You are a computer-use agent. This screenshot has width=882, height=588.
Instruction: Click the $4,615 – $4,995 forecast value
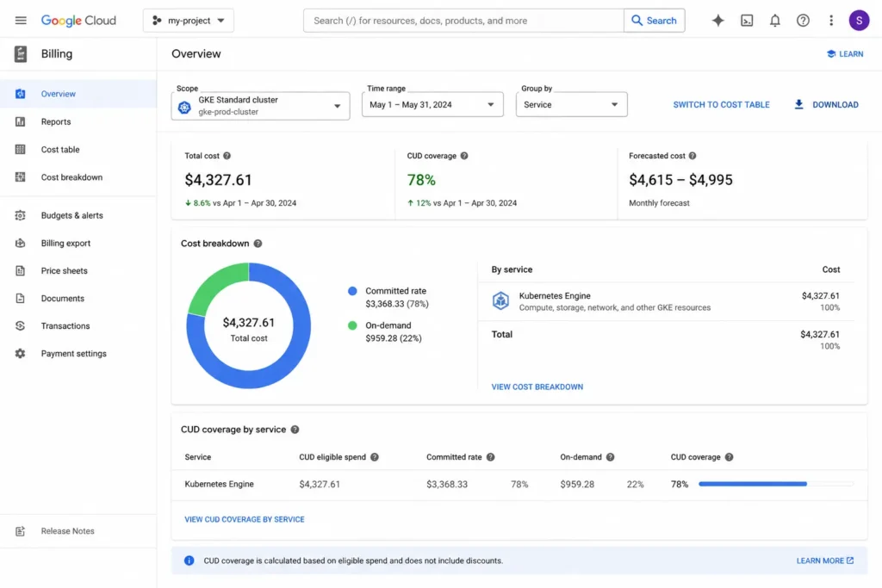pos(680,180)
